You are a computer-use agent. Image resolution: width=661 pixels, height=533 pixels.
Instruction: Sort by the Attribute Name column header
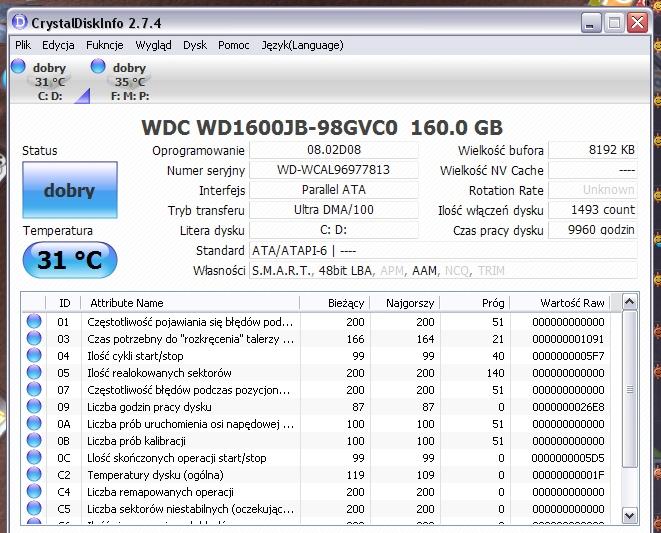point(190,303)
